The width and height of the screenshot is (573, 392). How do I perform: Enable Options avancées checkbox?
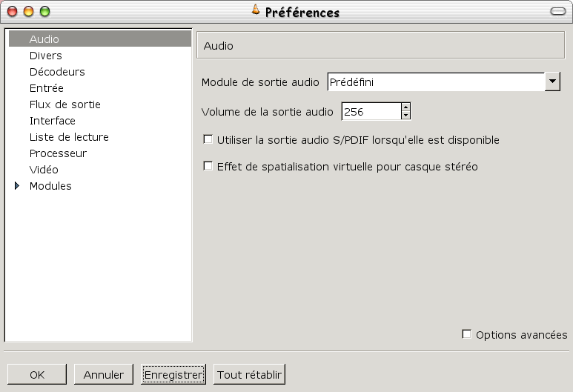click(x=467, y=334)
